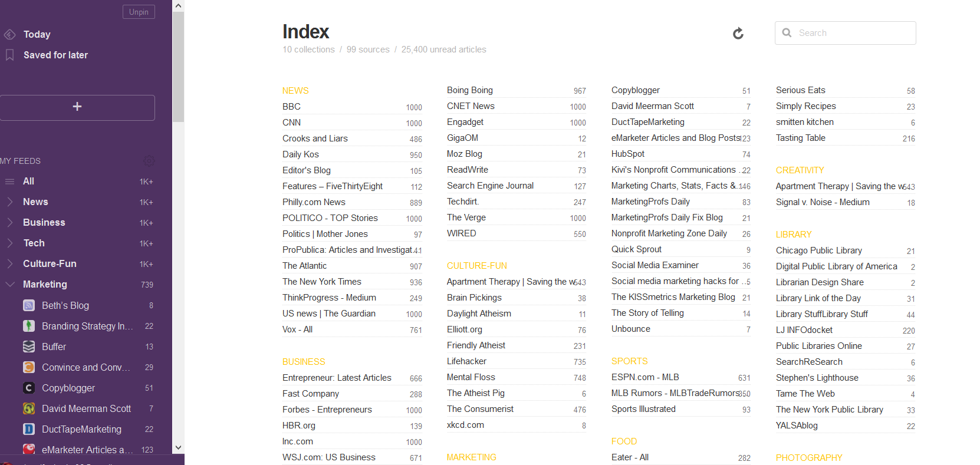Click Beth's Blog feed icon
980x465 pixels.
(28, 305)
